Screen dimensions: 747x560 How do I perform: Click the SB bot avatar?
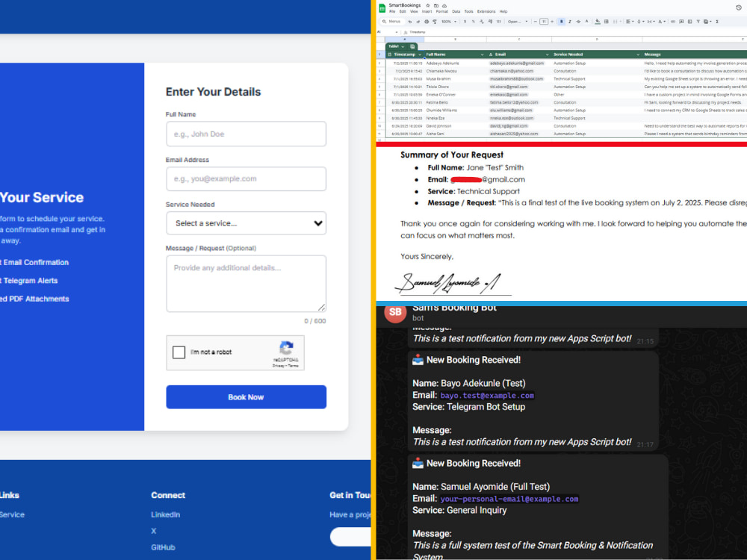[x=395, y=312]
